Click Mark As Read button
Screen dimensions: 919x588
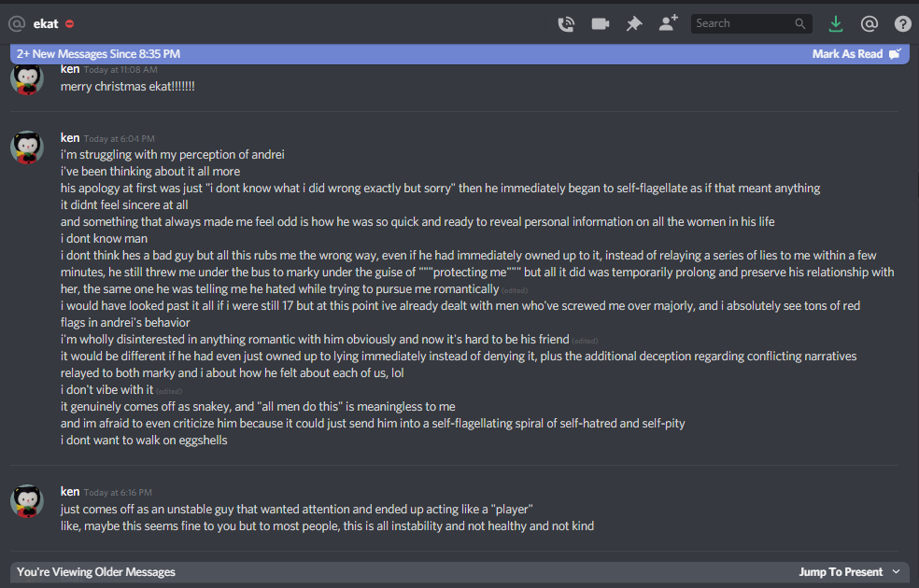855,54
